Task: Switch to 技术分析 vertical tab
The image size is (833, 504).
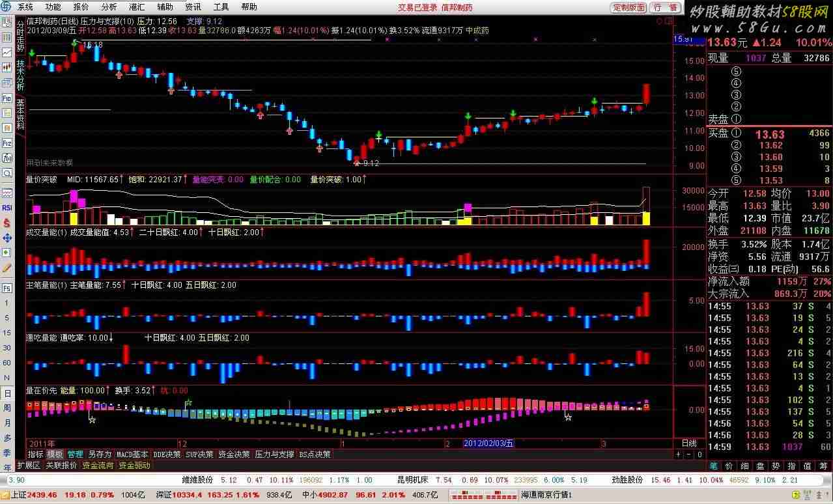Action: pyautogui.click(x=20, y=76)
